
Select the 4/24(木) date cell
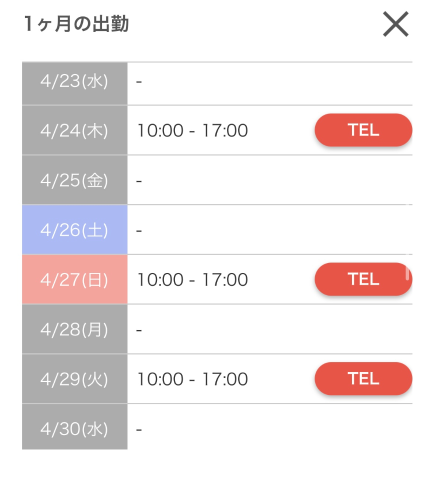[75, 130]
